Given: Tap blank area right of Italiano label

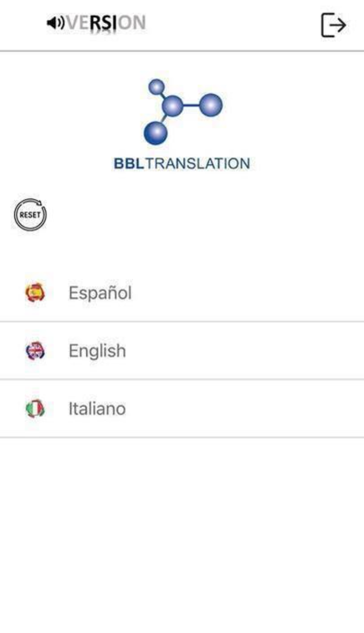Looking at the screenshot, I should coord(247,409).
